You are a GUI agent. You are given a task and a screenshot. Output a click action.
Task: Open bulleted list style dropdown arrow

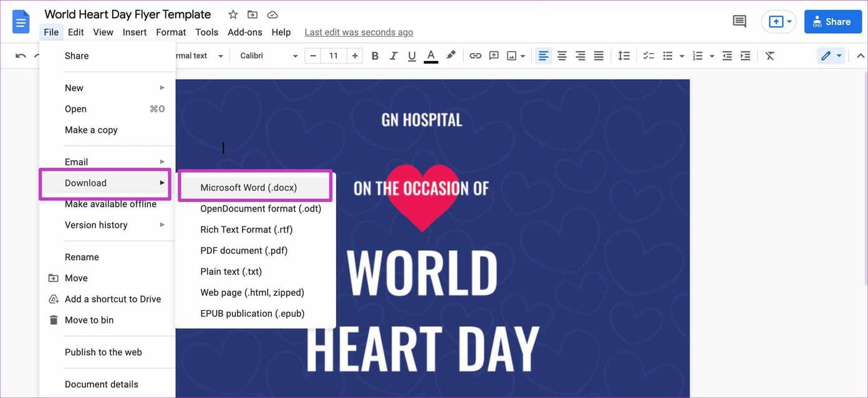682,56
